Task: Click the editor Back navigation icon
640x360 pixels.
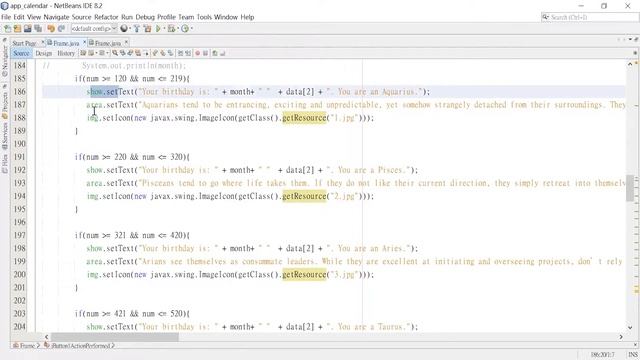Action: coord(91,53)
